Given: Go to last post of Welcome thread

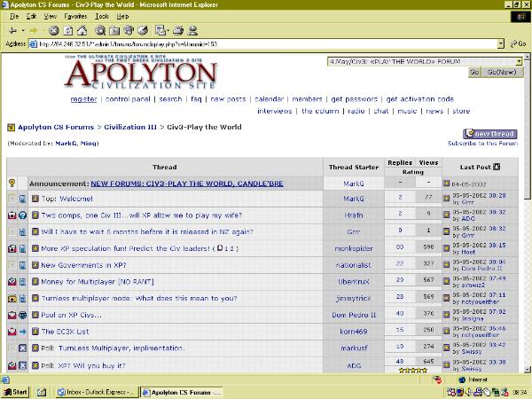Looking at the screenshot, I should tap(447, 199).
